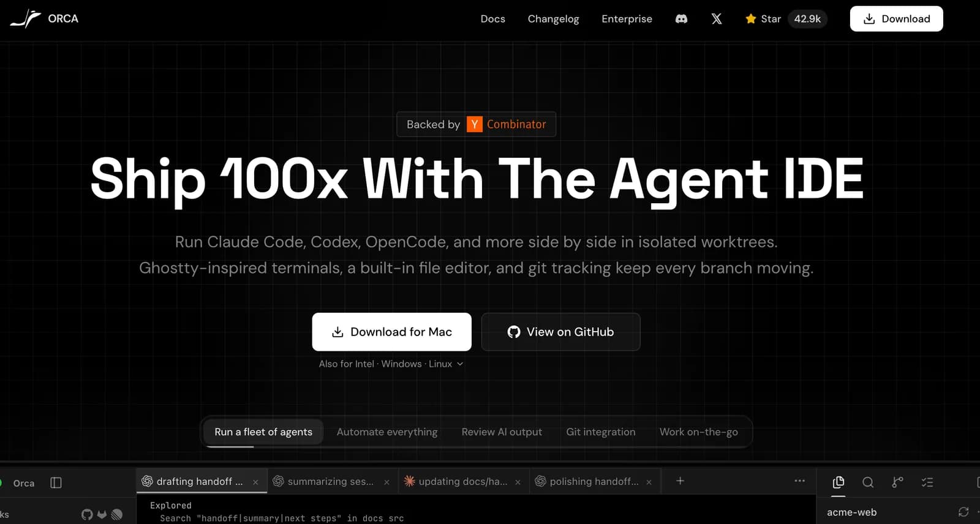Screen dimensions: 980x524
Task: Add a new terminal tab with plus
Action: [680, 481]
